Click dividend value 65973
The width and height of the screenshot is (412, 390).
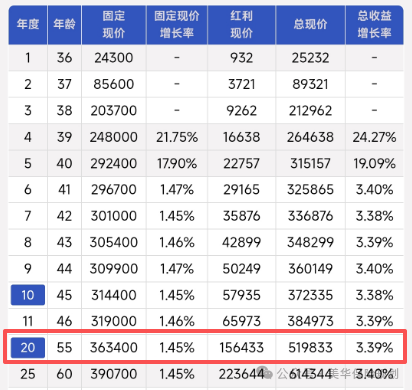[241, 321]
